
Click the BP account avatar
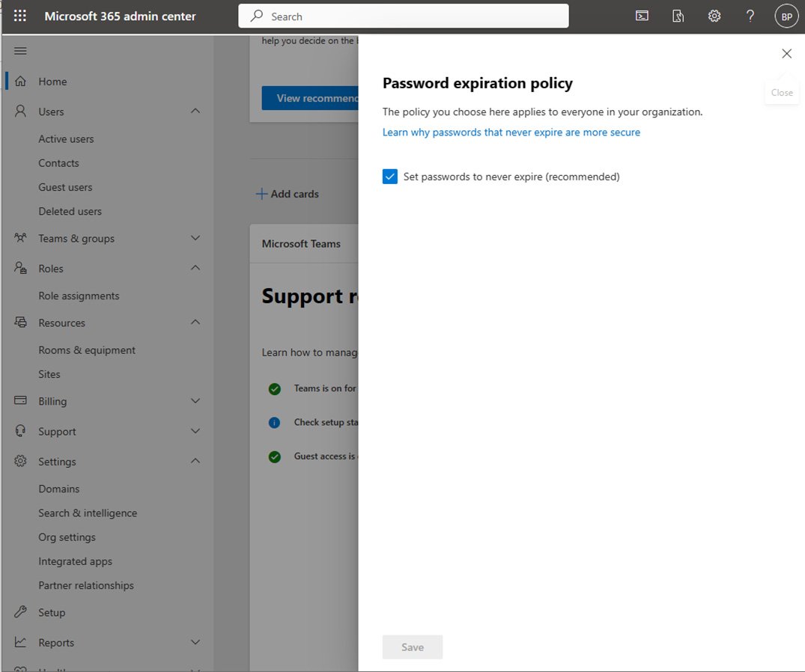[786, 16]
